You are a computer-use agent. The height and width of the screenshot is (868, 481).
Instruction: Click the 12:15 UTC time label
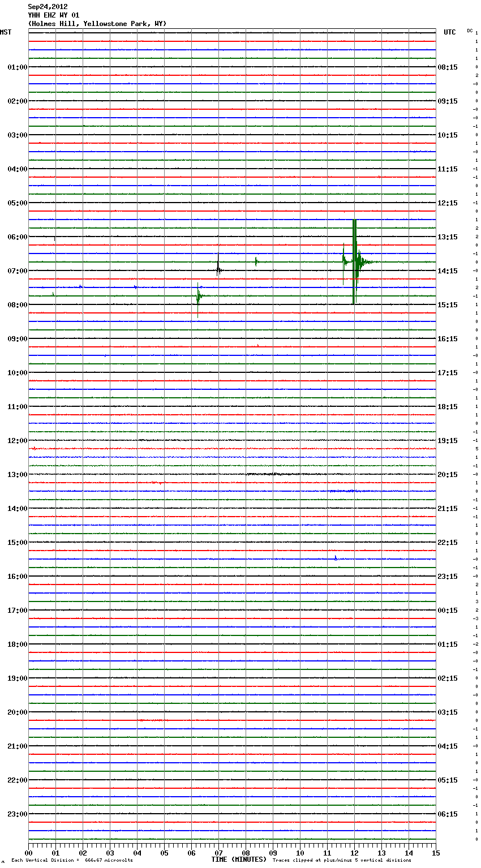[x=448, y=203]
